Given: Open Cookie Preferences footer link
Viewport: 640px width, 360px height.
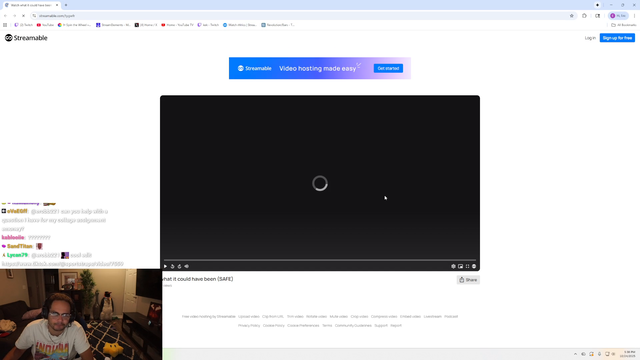Looking at the screenshot, I should pos(303,325).
